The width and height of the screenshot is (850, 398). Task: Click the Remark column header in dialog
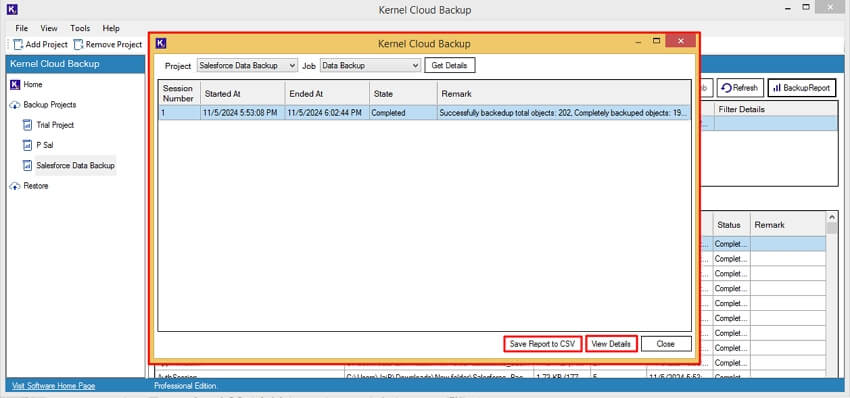[x=564, y=93]
